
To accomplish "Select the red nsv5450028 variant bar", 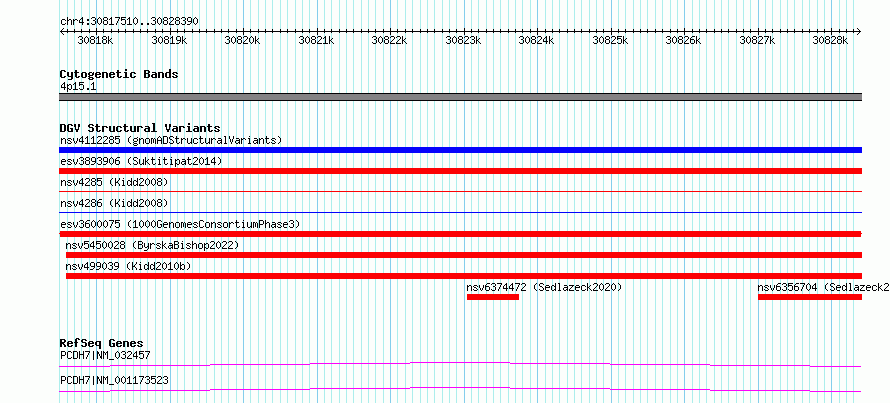I will (x=464, y=255).
